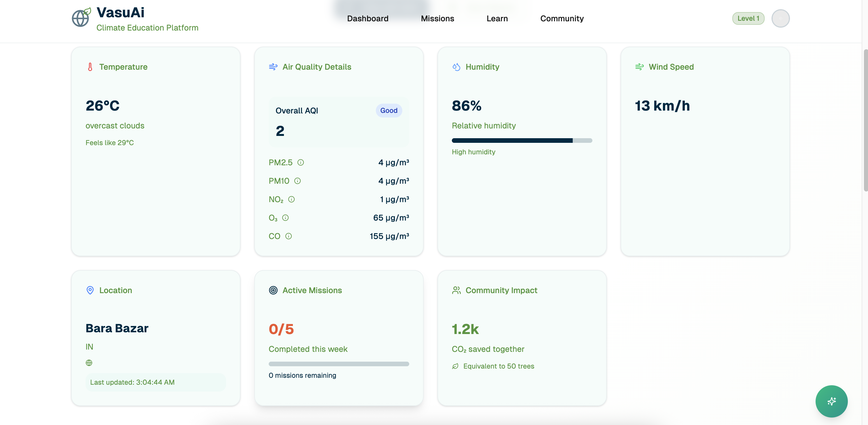Click the Location pin icon
868x425 pixels.
click(90, 290)
